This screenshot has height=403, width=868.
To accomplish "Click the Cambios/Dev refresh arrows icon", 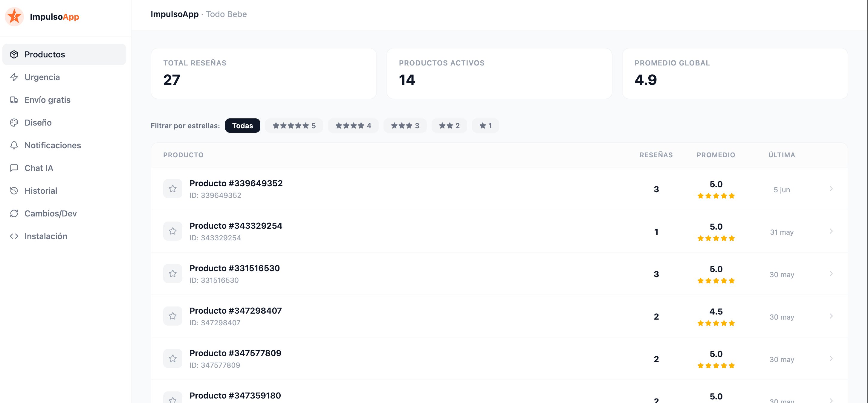I will point(14,213).
